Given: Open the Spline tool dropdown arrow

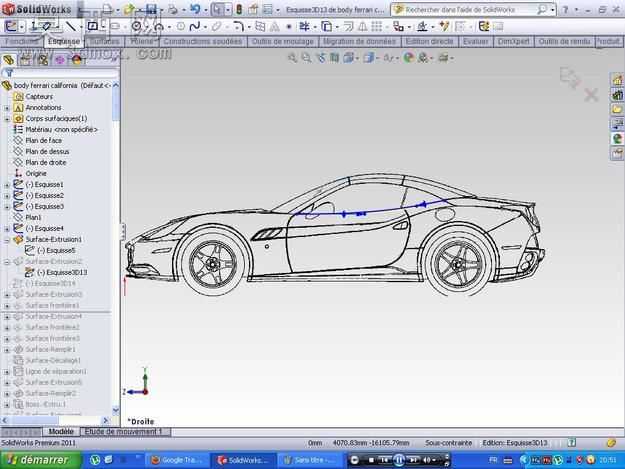Looking at the screenshot, I should coord(204,27).
